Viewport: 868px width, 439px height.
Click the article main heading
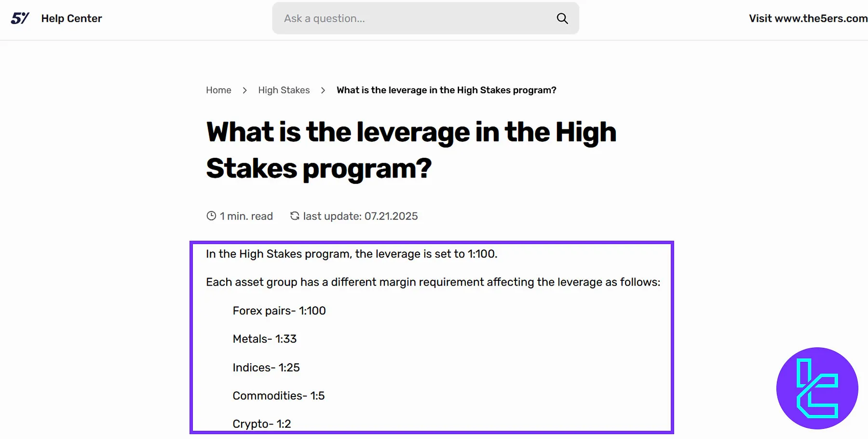tap(411, 150)
